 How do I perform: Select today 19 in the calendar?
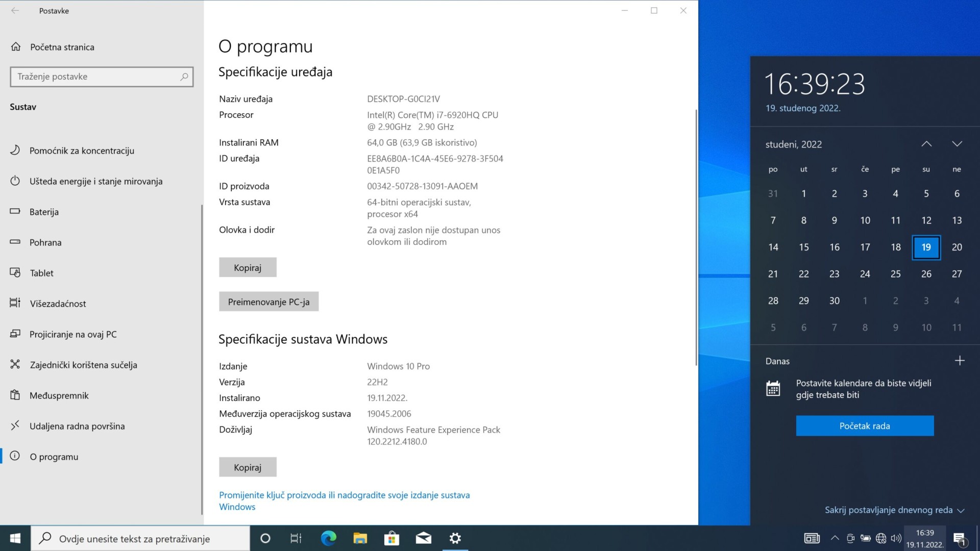tap(926, 247)
